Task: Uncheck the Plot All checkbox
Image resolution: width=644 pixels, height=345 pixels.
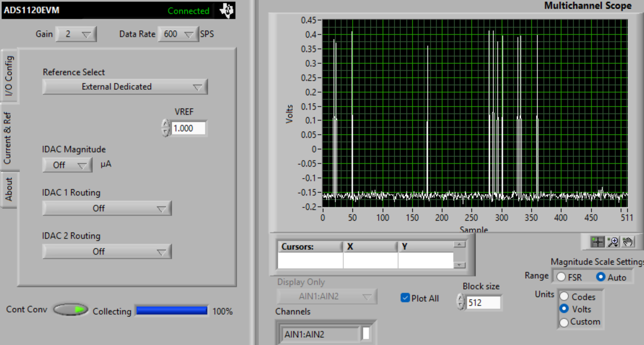Action: pyautogui.click(x=405, y=298)
